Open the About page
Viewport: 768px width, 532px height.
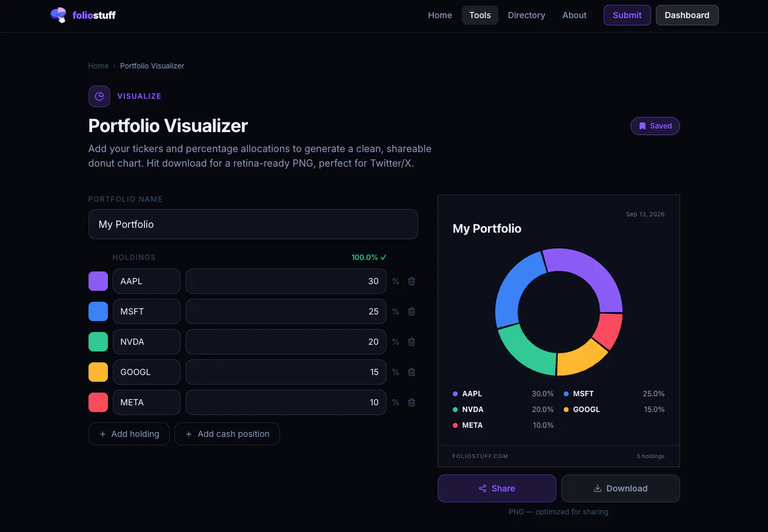pos(575,15)
